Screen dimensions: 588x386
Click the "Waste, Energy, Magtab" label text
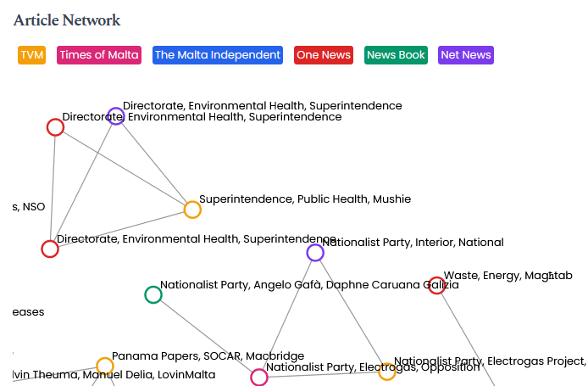(x=508, y=276)
